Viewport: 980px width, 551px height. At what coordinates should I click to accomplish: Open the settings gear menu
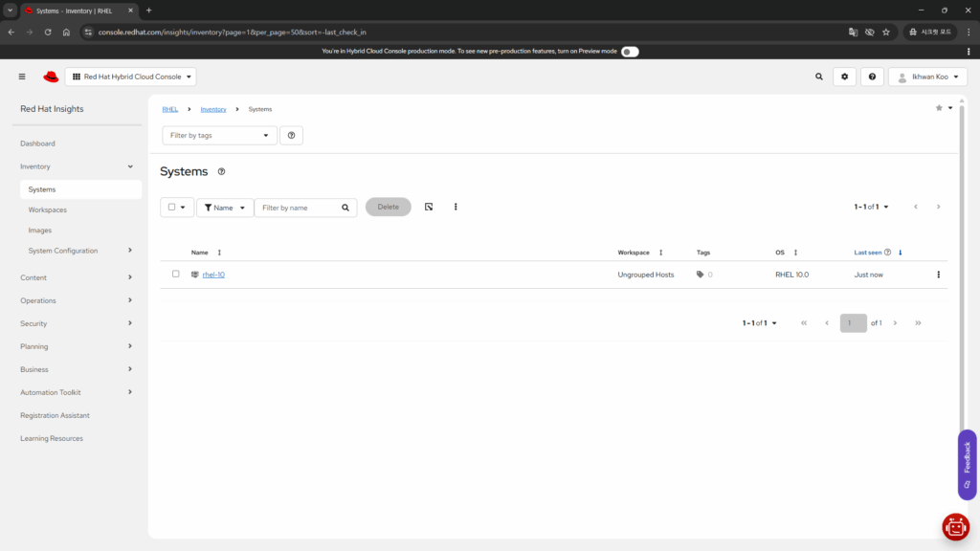844,77
